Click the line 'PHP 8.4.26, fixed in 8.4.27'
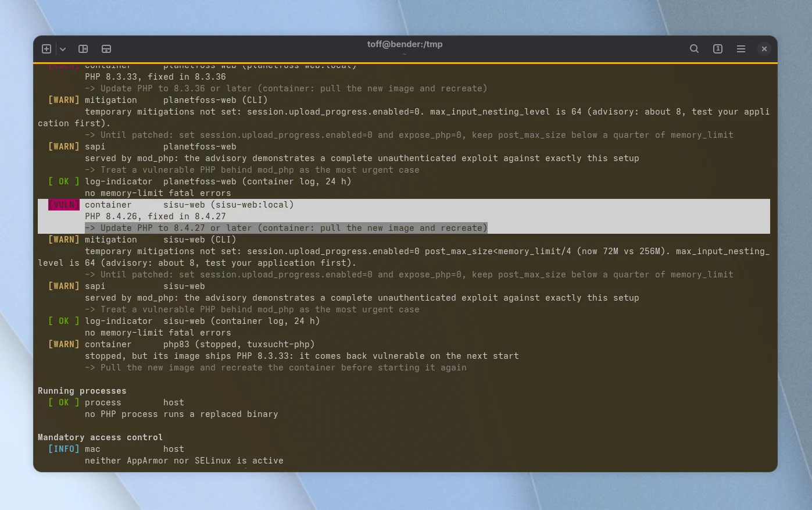Screen dimensions: 812x510 point(155,216)
